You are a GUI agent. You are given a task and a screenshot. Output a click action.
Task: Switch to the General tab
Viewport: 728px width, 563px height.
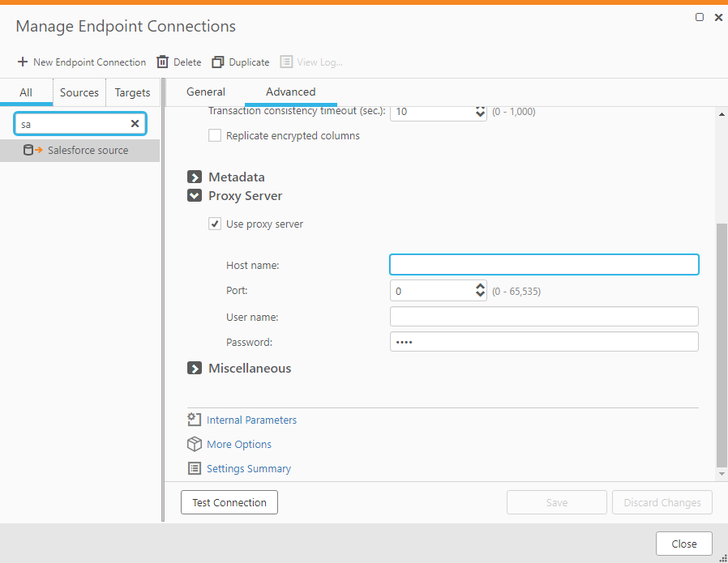tap(206, 92)
